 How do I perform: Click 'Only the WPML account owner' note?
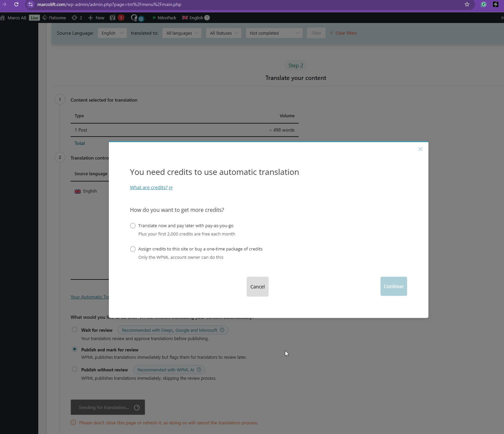(x=181, y=257)
